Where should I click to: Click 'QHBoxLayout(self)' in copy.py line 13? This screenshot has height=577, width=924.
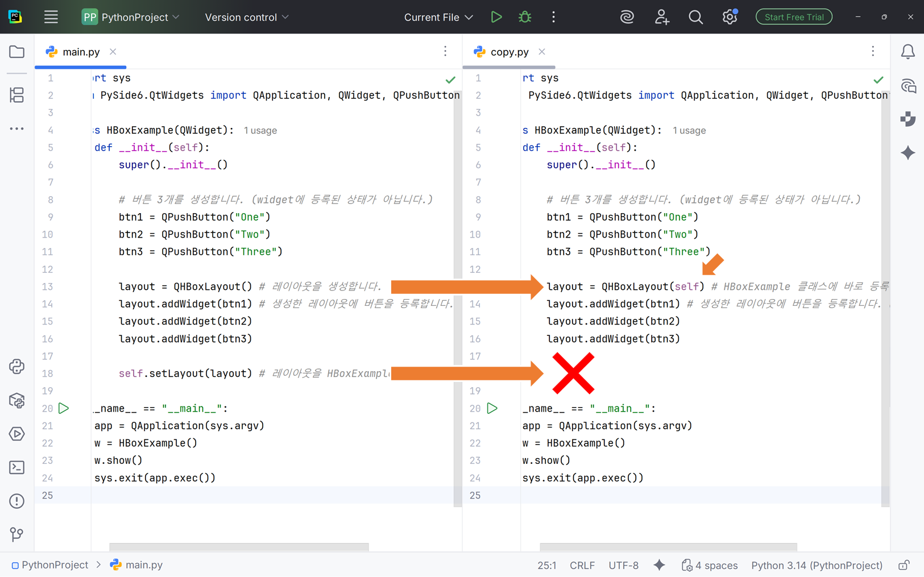[x=653, y=287]
